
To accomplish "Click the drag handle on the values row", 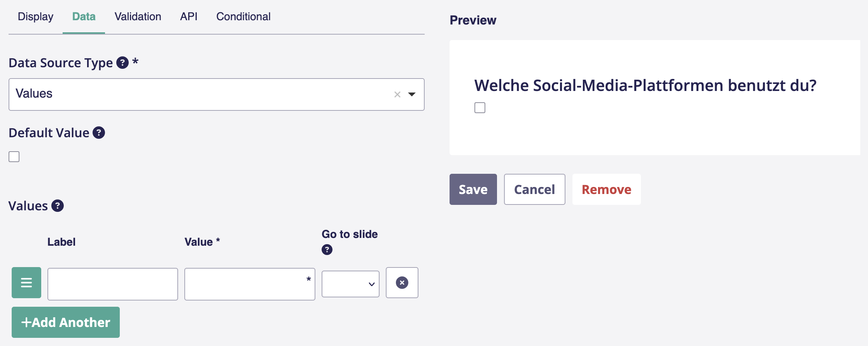I will point(26,283).
